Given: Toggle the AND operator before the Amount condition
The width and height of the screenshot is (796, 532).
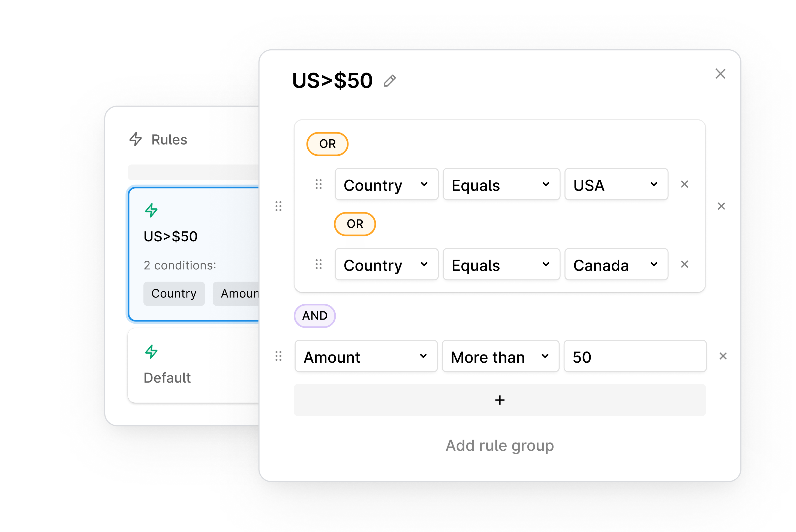Looking at the screenshot, I should [x=314, y=315].
